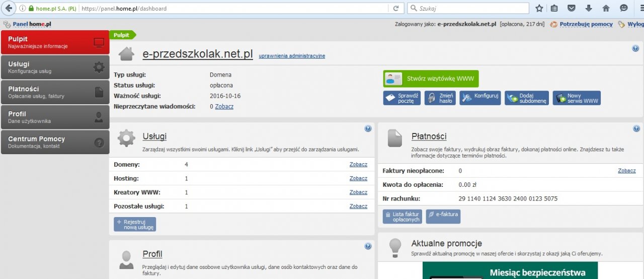Click Rejestruj nową usługę button
644x279 pixels.
(135, 225)
